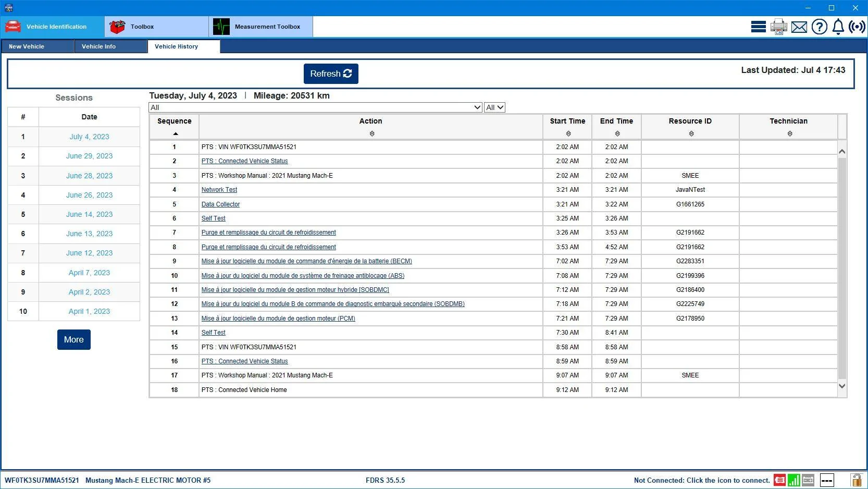Sort by the Sequence column arrow
This screenshot has height=489, width=868.
point(175,134)
